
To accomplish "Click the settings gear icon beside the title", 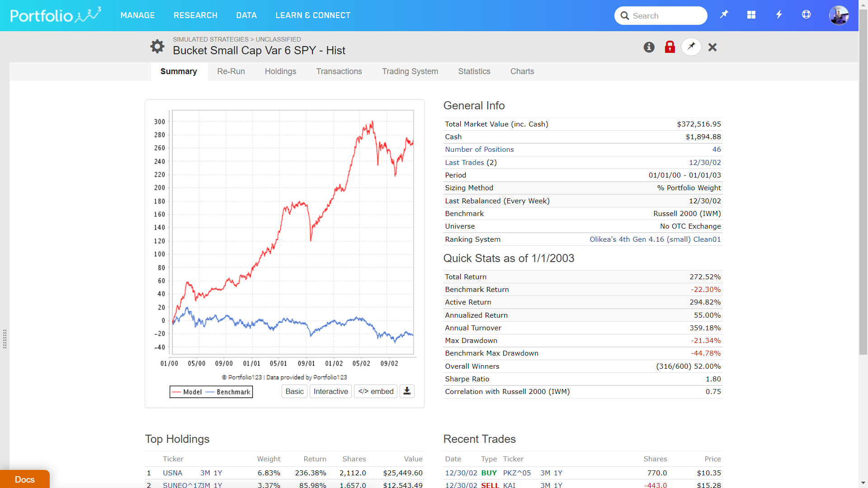I will 157,46.
